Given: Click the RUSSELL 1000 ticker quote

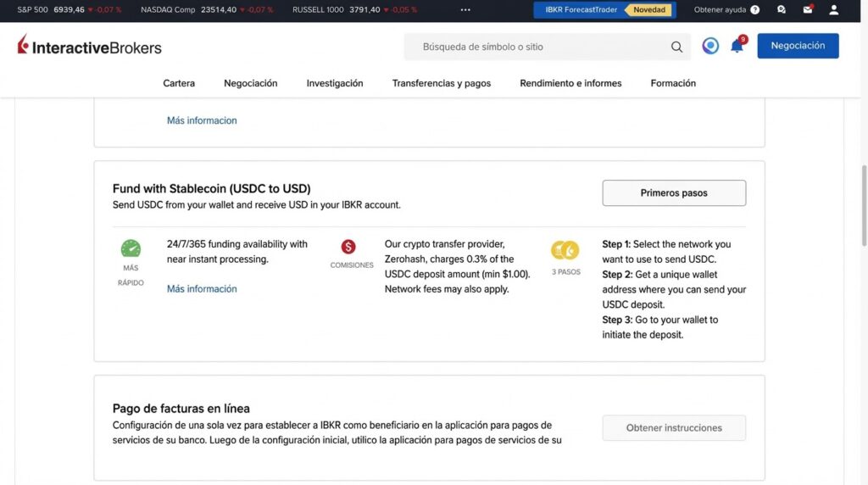Looking at the screenshot, I should pyautogui.click(x=354, y=10).
